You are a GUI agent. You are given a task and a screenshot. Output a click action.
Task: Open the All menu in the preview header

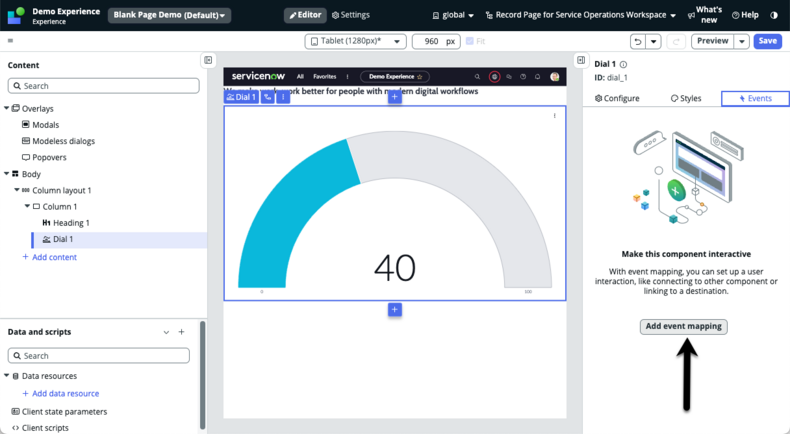pos(300,77)
